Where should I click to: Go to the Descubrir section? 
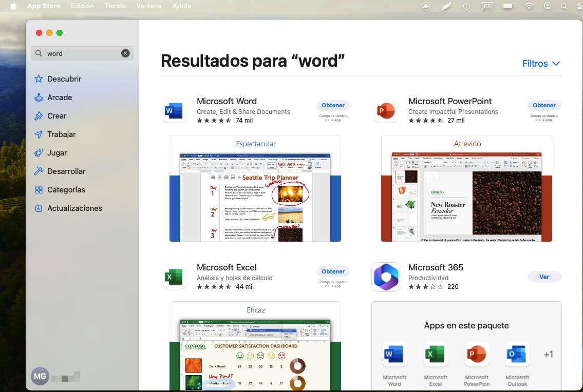click(64, 79)
